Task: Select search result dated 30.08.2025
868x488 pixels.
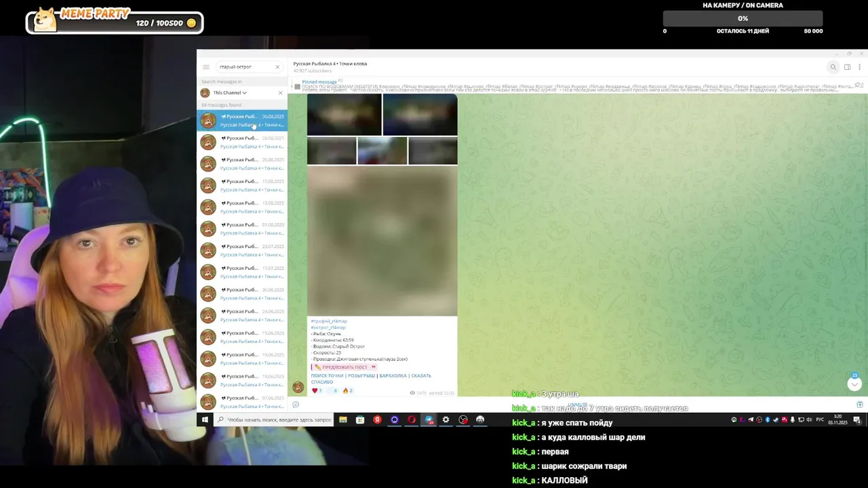Action: [x=242, y=121]
